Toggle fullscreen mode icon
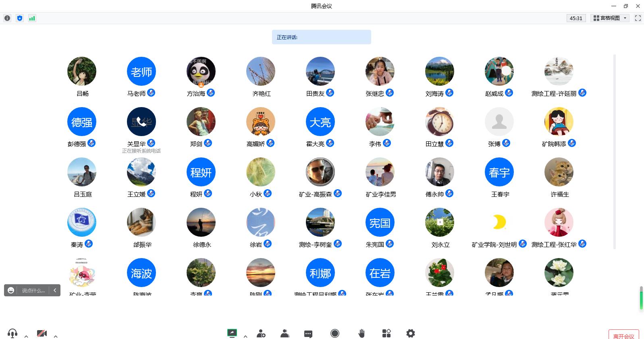 (x=638, y=18)
